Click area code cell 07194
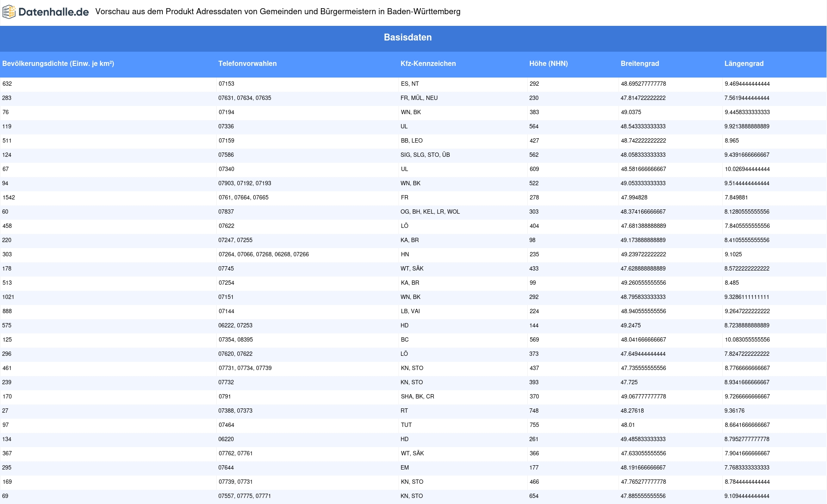This screenshot has height=504, width=827. tap(226, 112)
